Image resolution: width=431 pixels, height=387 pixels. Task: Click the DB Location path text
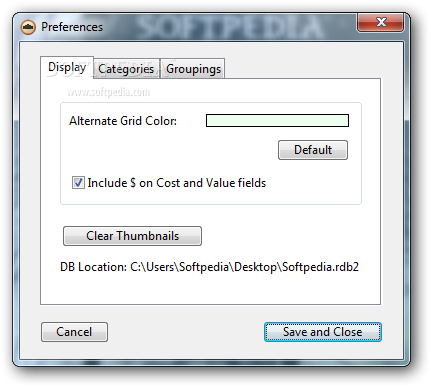tap(244, 267)
